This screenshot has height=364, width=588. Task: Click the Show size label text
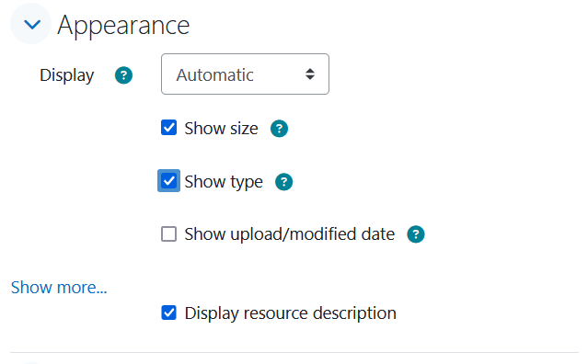[221, 129]
